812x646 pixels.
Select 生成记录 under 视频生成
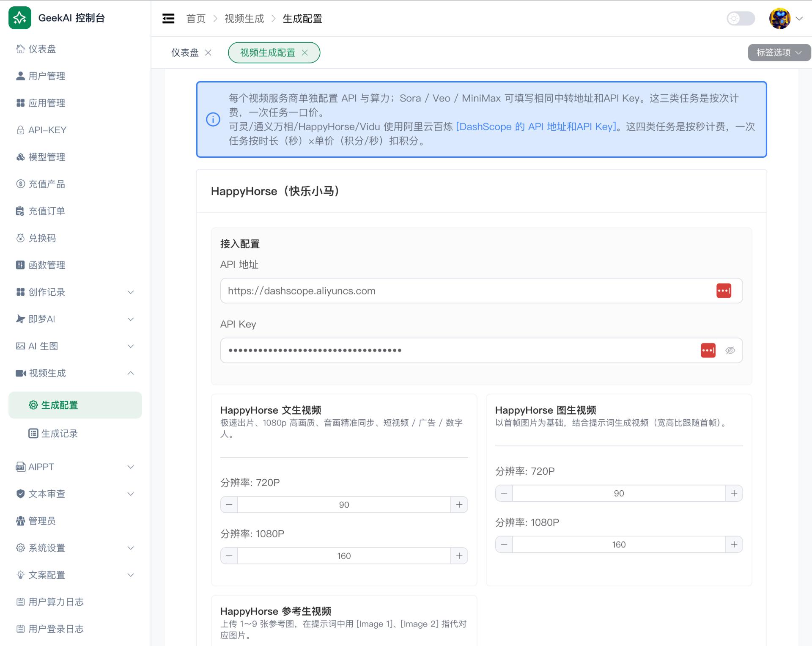[75, 434]
